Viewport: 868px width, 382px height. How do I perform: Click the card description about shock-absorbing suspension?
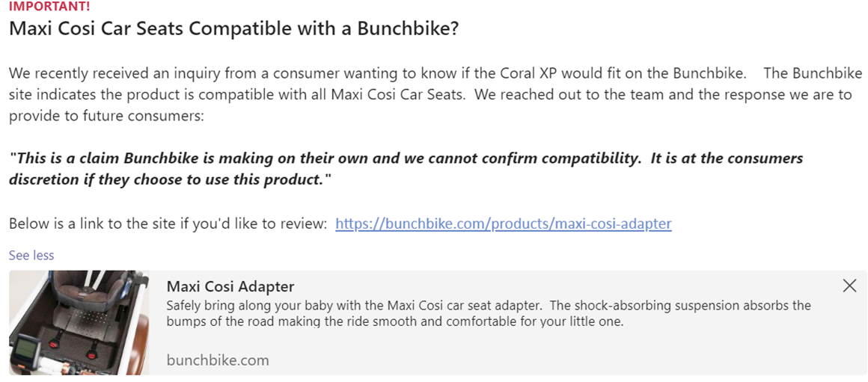tap(488, 306)
